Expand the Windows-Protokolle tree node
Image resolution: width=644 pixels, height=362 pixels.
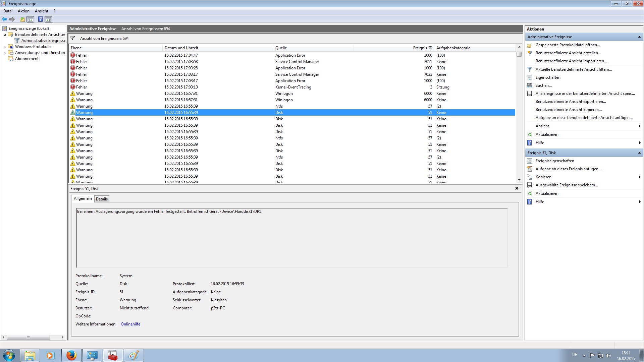pyautogui.click(x=5, y=47)
